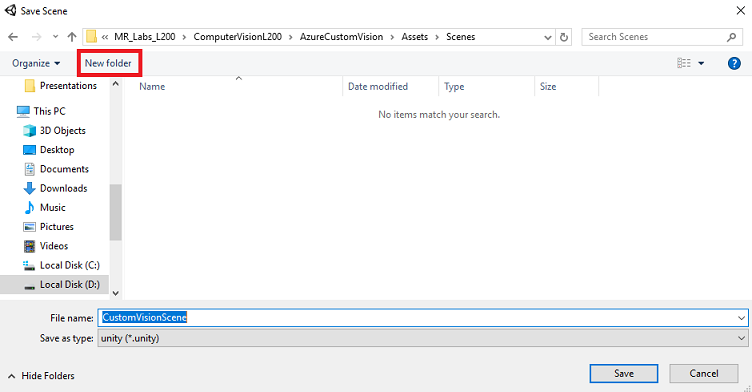Click navigation pane scroll down arrow

(x=115, y=293)
